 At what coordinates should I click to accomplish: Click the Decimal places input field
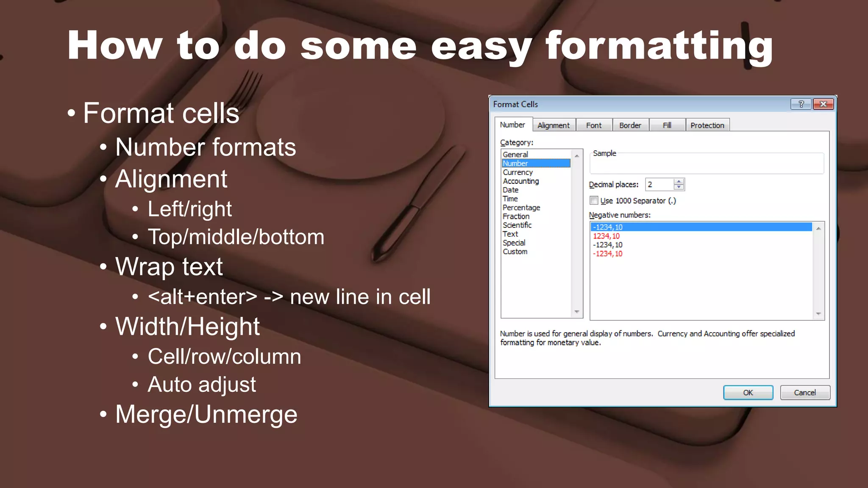click(x=659, y=184)
